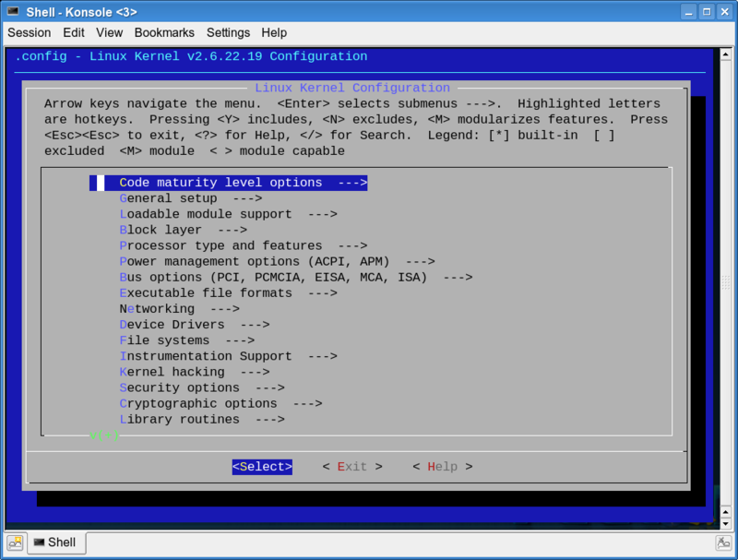Select Processor type and features entry
Image resolution: width=738 pixels, height=560 pixels.
244,245
